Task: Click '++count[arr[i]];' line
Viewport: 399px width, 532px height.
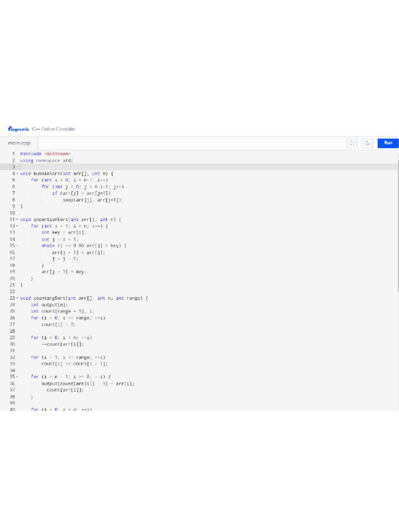Action: coord(62,344)
